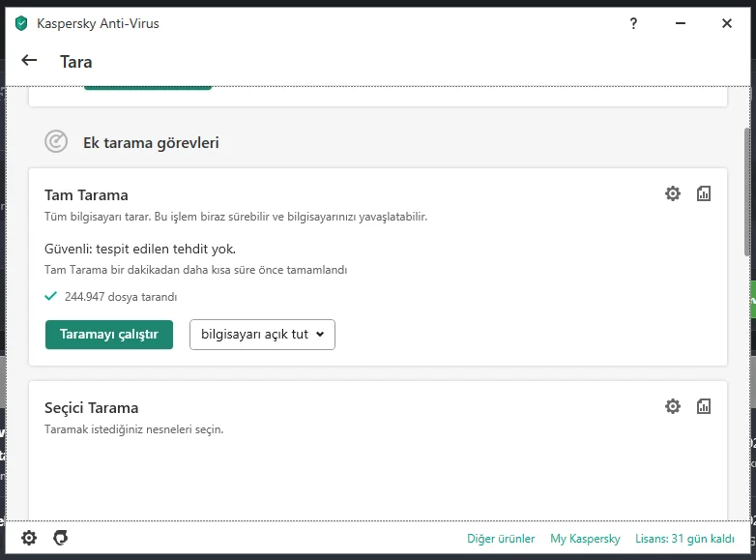Open the support headset icon in the bottom bar
The image size is (756, 560).
click(x=60, y=538)
